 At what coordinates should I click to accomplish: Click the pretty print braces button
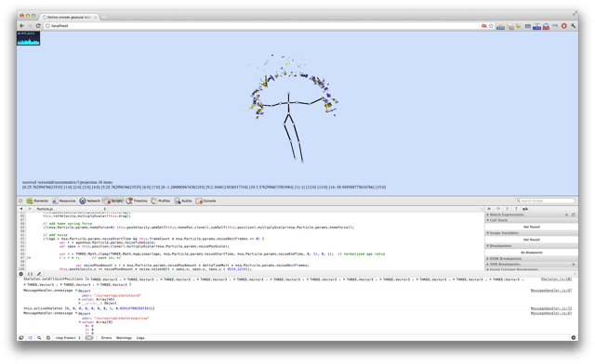pos(30,274)
